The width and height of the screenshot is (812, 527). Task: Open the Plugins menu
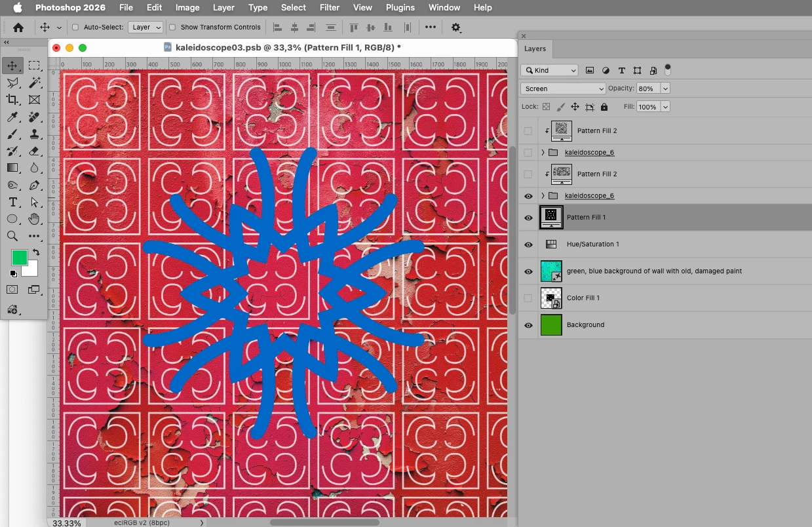(400, 8)
